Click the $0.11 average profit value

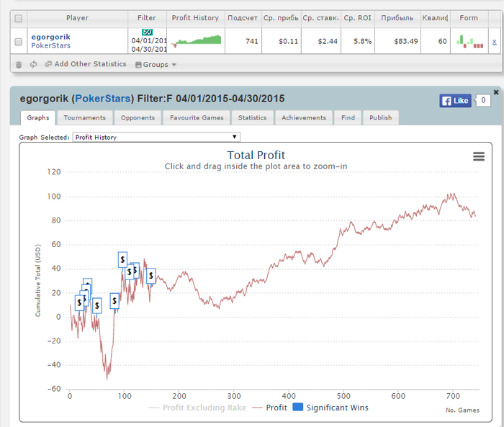tap(288, 42)
